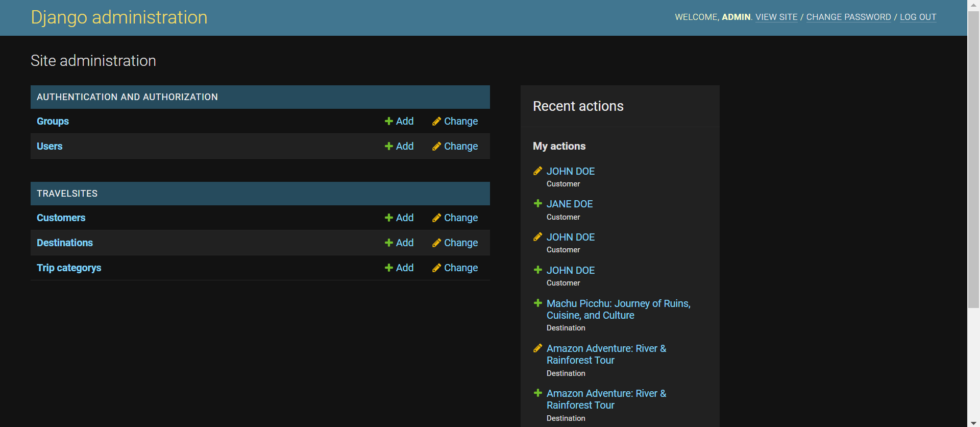The height and width of the screenshot is (427, 980).
Task: Click Add text for Users
Action: click(x=405, y=146)
